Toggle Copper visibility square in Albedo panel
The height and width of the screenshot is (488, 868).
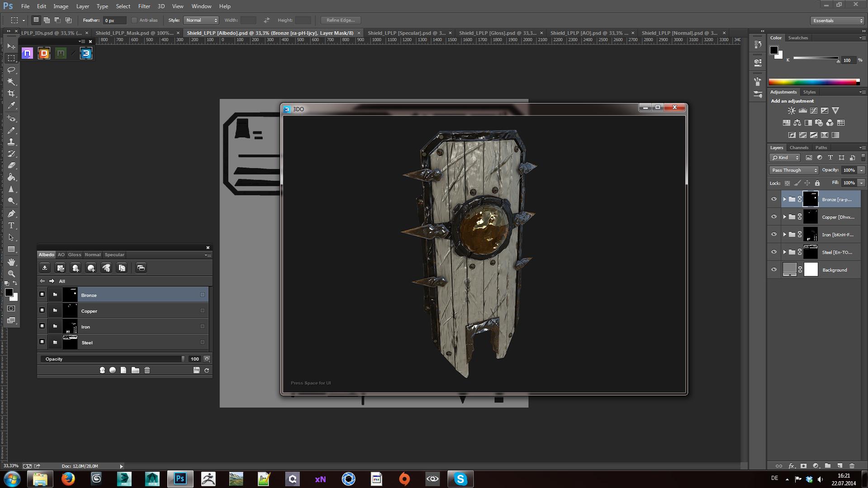(x=42, y=310)
